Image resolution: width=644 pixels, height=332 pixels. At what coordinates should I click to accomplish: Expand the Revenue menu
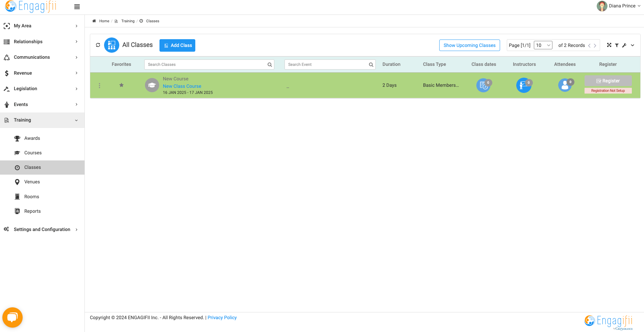point(42,73)
